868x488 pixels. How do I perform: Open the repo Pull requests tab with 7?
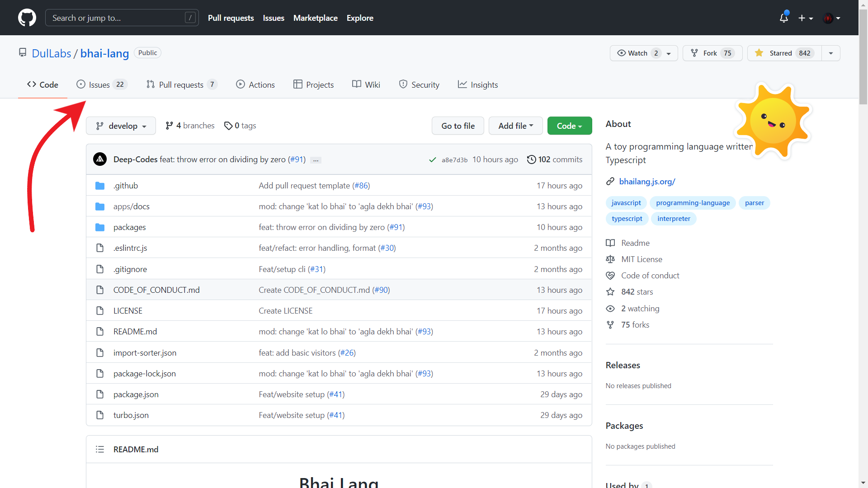(x=182, y=84)
